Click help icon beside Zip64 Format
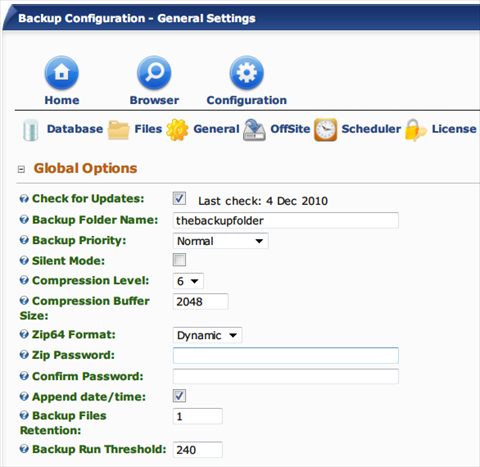The image size is (480, 467). click(24, 334)
